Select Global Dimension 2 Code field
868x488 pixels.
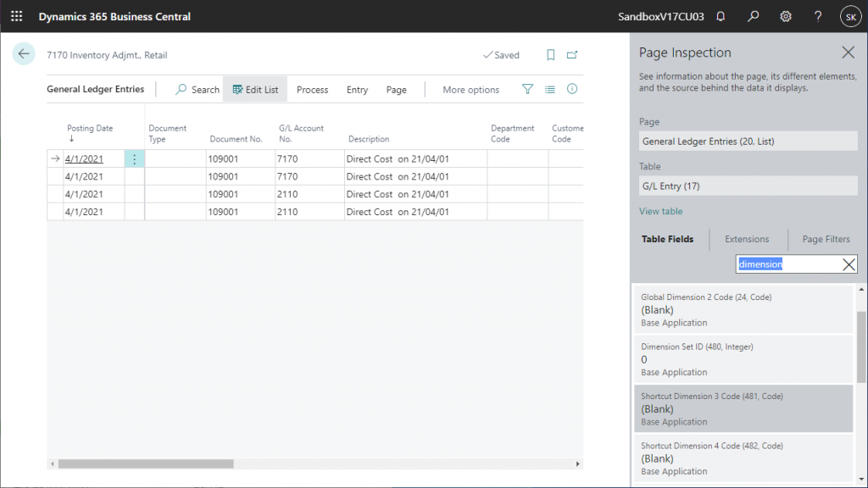point(743,309)
